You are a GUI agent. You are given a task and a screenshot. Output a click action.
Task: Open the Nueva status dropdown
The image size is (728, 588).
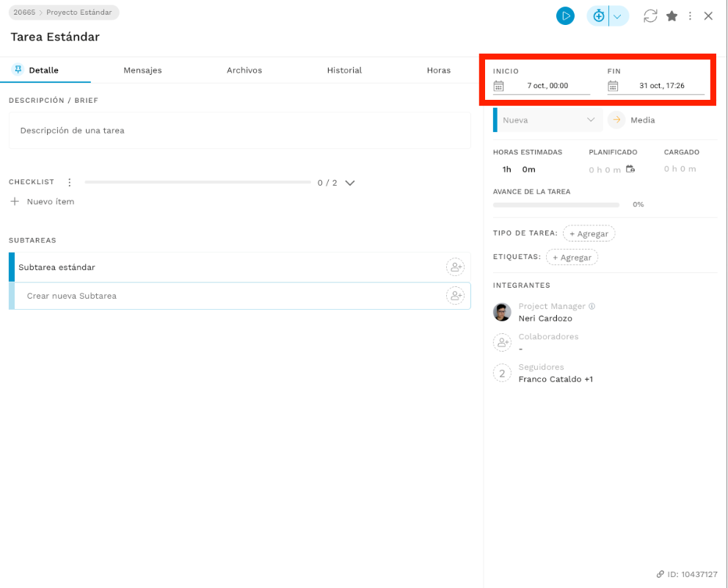click(x=548, y=120)
